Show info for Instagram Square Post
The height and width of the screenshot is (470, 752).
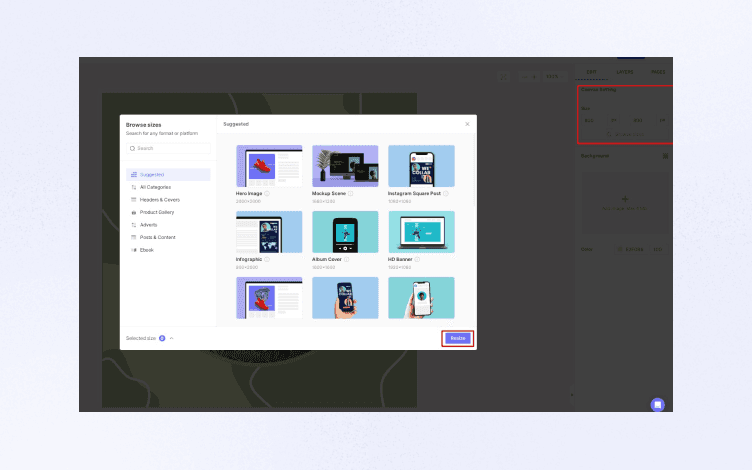click(446, 194)
